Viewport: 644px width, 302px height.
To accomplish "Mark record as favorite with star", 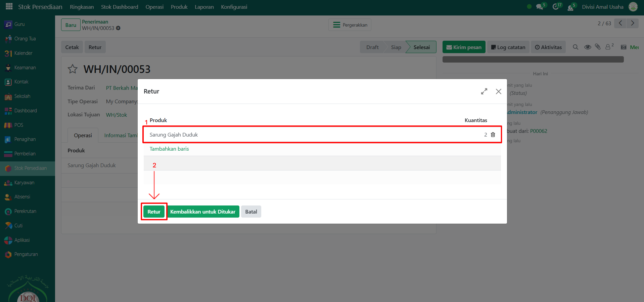I will 73,69.
